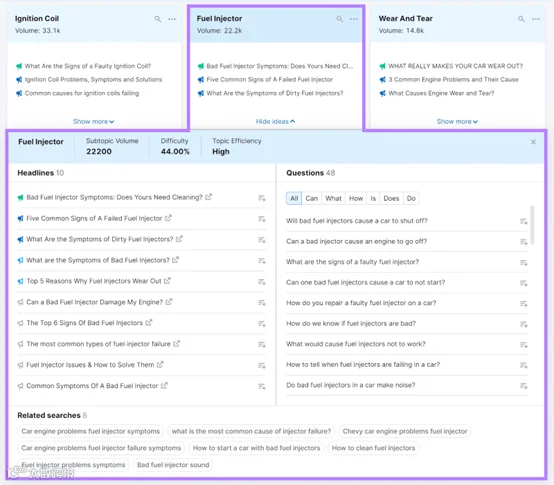Click 'Bad fuel injector sound' related search
This screenshot has height=485, width=554.
click(173, 465)
